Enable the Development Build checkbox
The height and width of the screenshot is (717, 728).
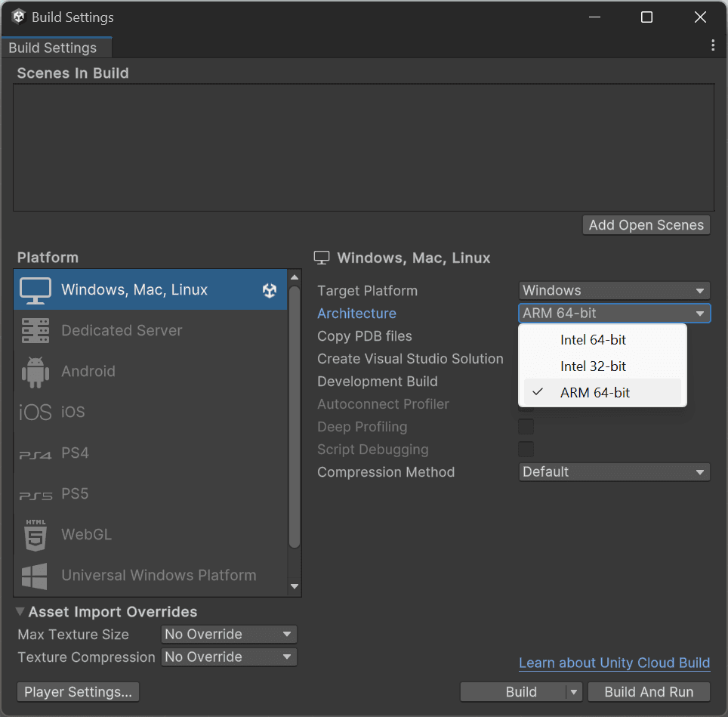pyautogui.click(x=526, y=382)
